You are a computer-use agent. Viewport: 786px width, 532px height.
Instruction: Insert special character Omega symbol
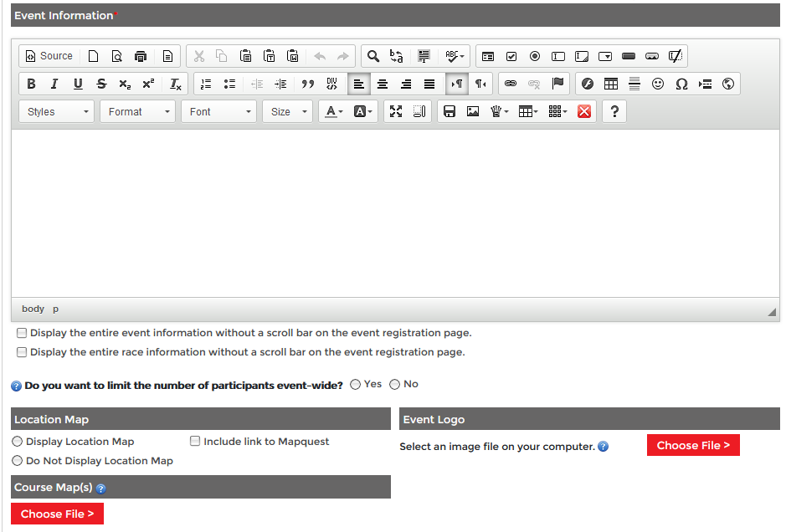pos(681,84)
